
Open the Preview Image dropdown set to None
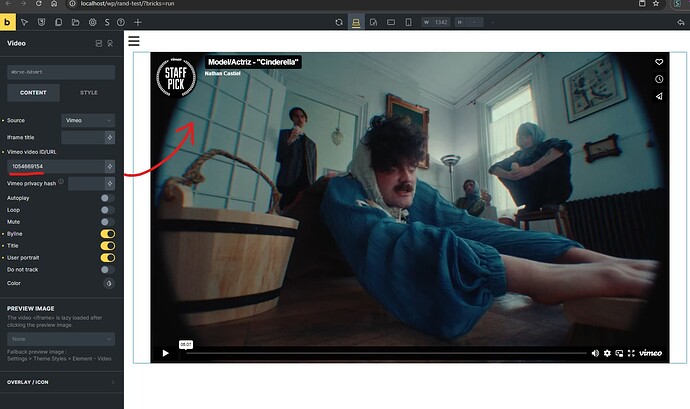pyautogui.click(x=61, y=339)
